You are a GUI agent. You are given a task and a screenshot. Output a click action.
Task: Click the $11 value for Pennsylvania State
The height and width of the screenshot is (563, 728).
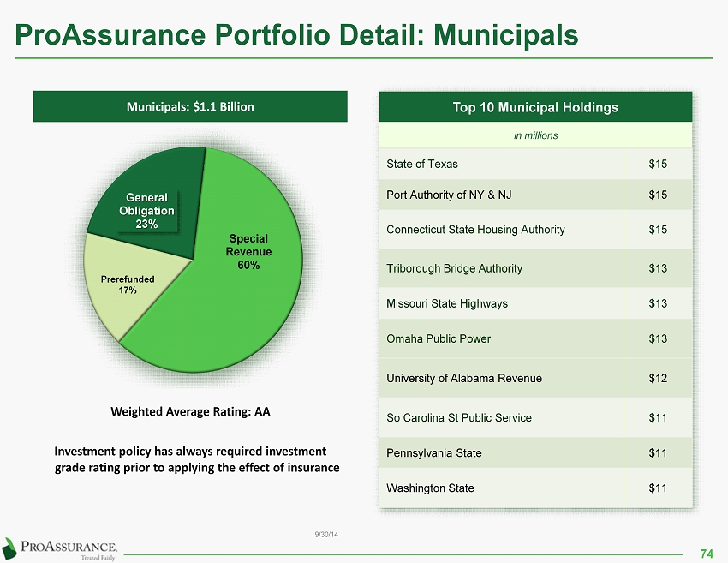click(658, 453)
